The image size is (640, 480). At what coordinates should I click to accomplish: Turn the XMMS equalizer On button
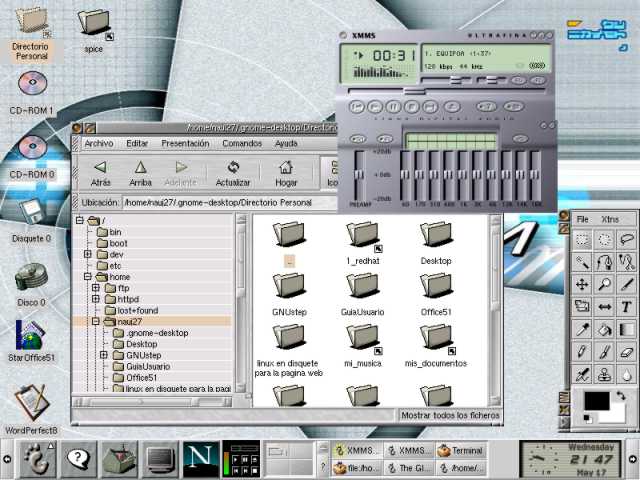pyautogui.click(x=358, y=139)
